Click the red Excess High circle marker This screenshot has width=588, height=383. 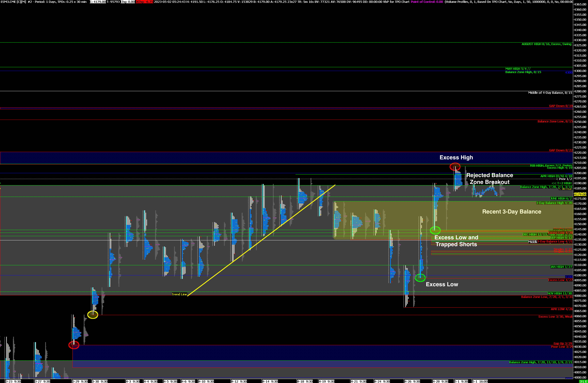[455, 167]
